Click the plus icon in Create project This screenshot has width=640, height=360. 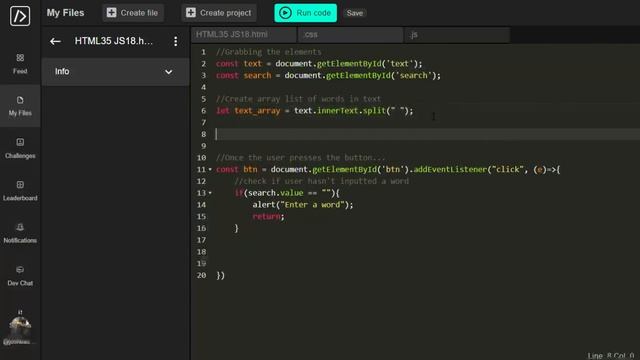click(x=191, y=13)
